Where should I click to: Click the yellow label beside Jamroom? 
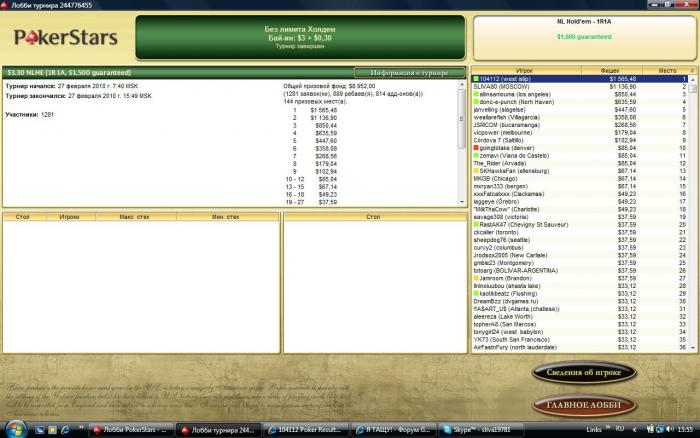(x=476, y=278)
